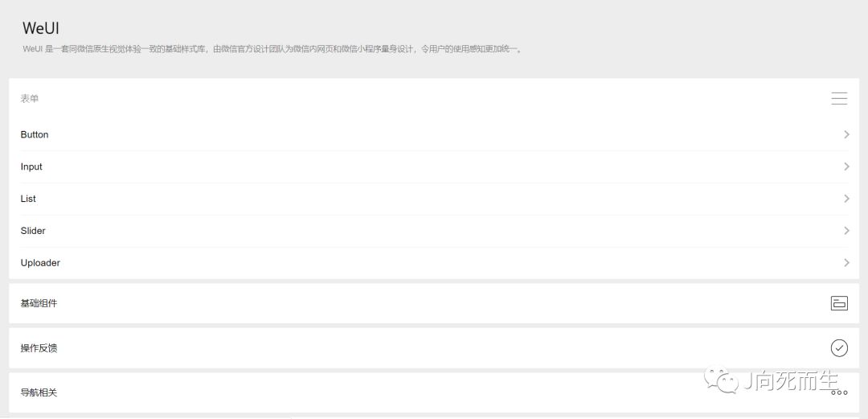Image resolution: width=868 pixels, height=419 pixels.
Task: Collapse the 表单 section header
Action: [434, 99]
